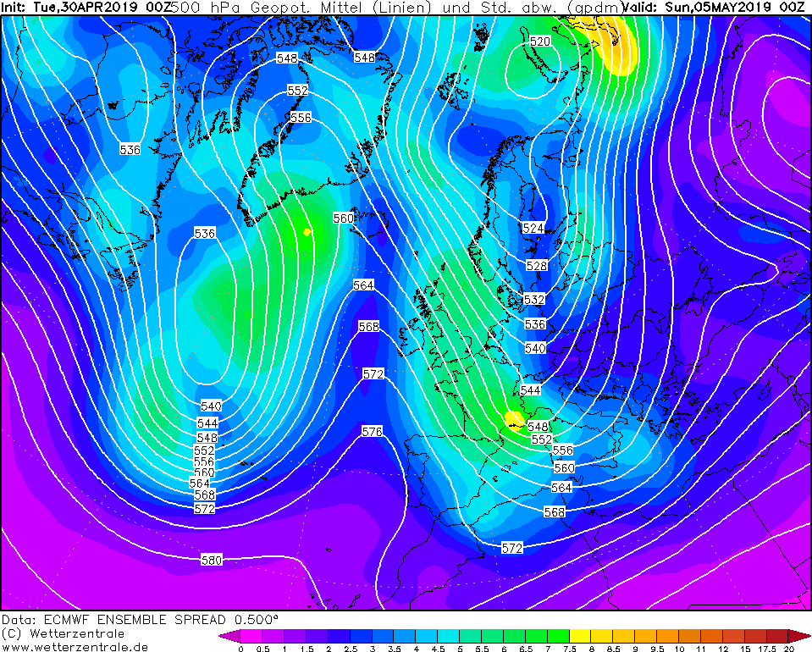Click the 520 contour label
812x652 pixels.
tap(539, 41)
